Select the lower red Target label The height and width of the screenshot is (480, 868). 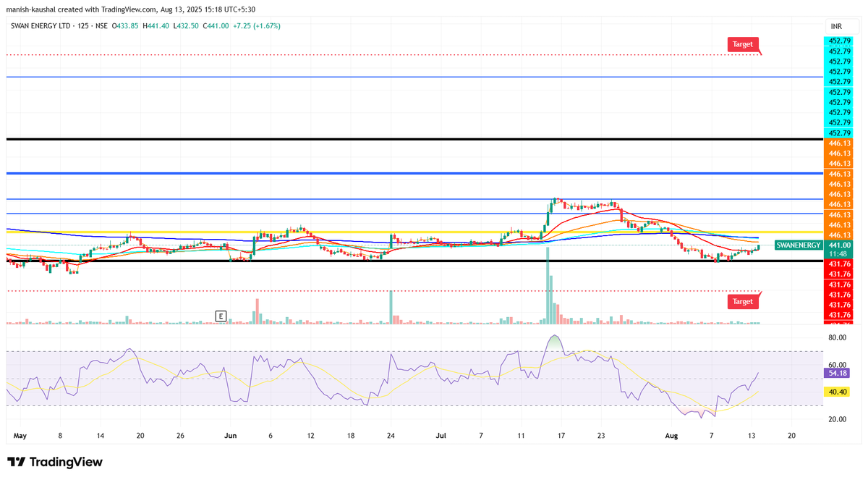[x=743, y=301]
